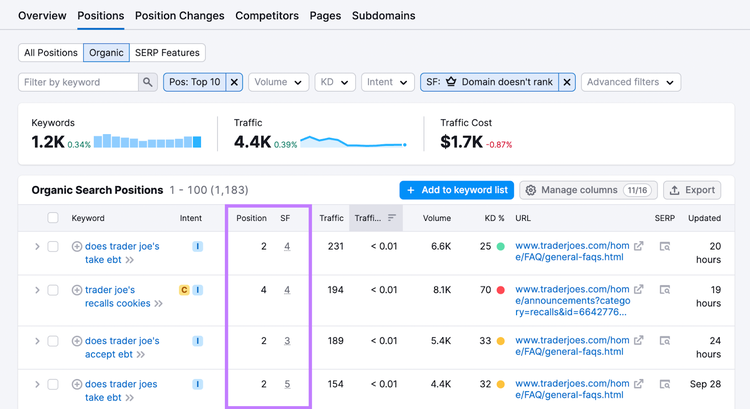The width and height of the screenshot is (750, 409).
Task: Click the Keywords trend bar chart
Action: tap(147, 141)
